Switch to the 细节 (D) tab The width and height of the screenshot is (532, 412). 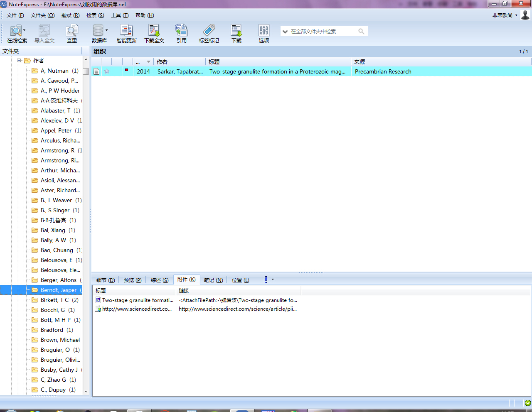106,280
